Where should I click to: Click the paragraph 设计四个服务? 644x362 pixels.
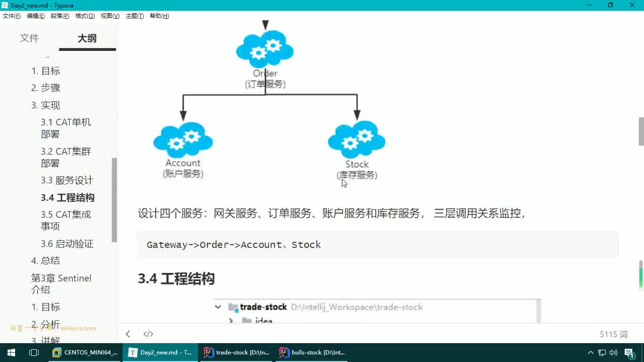coord(331,214)
